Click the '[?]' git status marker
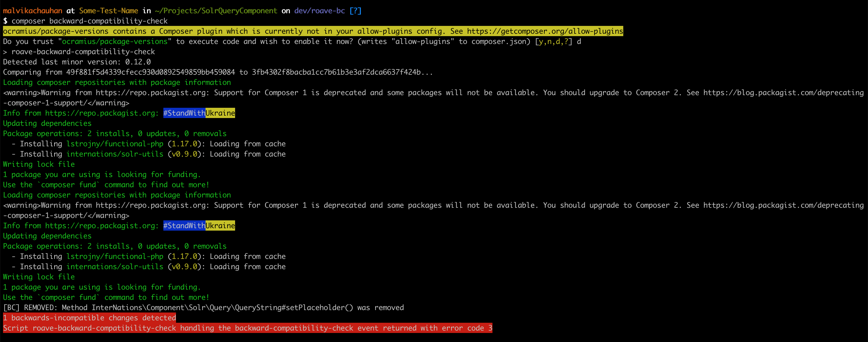 (355, 11)
